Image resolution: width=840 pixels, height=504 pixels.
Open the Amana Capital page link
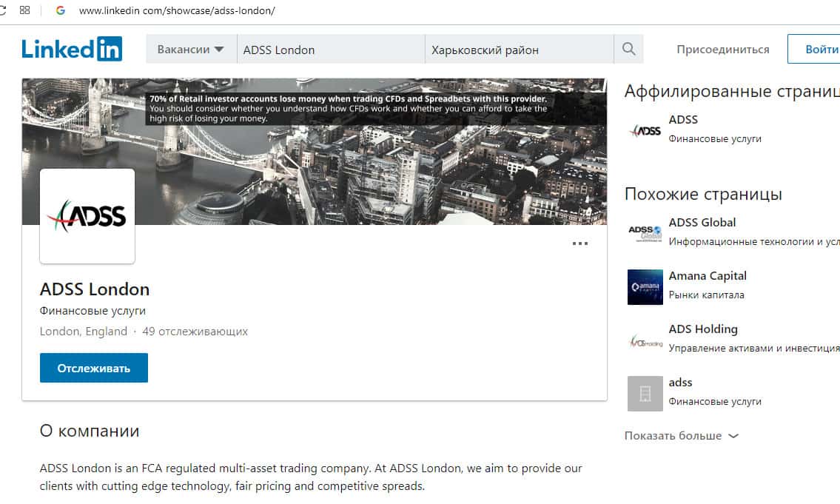click(x=708, y=276)
